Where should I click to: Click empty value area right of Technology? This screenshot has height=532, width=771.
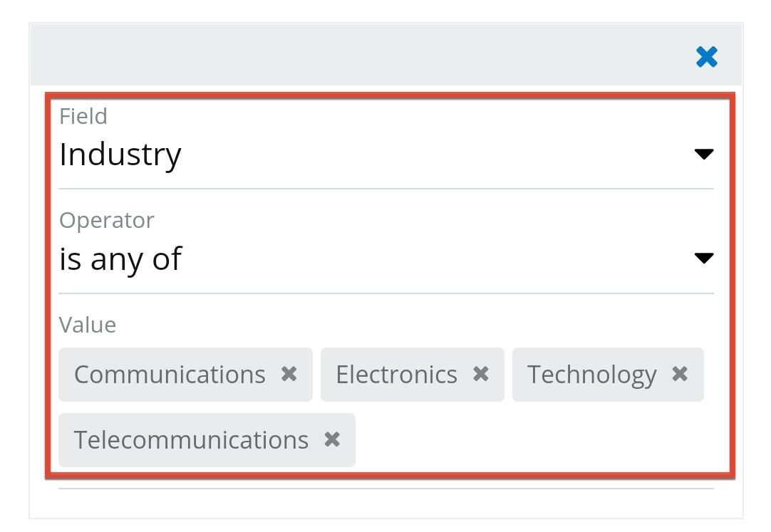pos(716,375)
